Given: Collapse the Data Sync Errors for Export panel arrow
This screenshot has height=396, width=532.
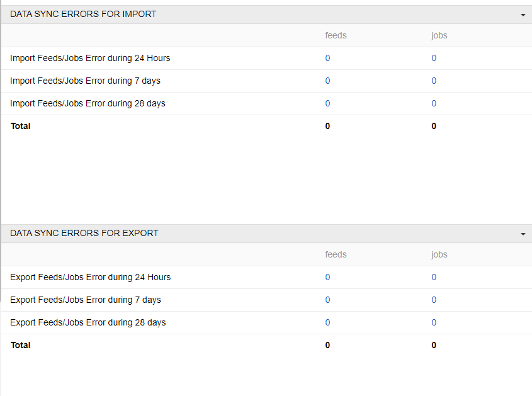Looking at the screenshot, I should (523, 234).
